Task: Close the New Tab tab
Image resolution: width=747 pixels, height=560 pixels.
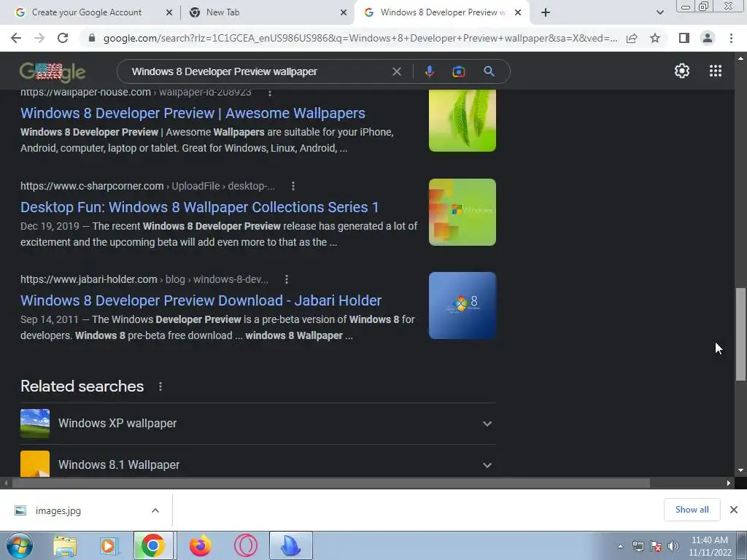Action: click(344, 12)
